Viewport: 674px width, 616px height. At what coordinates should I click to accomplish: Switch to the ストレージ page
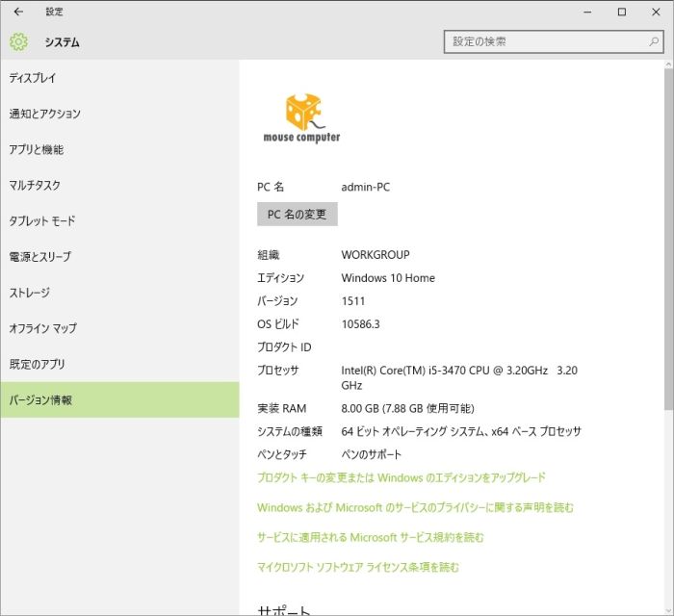coord(30,293)
